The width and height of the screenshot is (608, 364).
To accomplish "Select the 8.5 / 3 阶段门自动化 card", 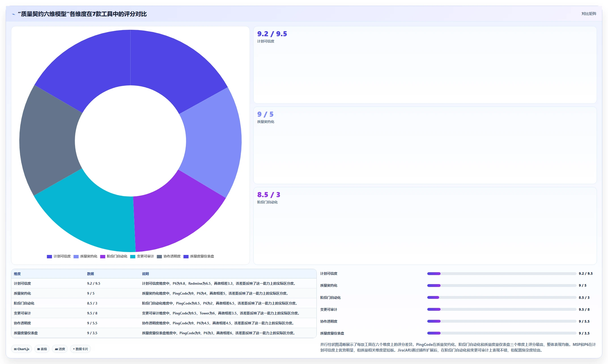I will [x=425, y=226].
